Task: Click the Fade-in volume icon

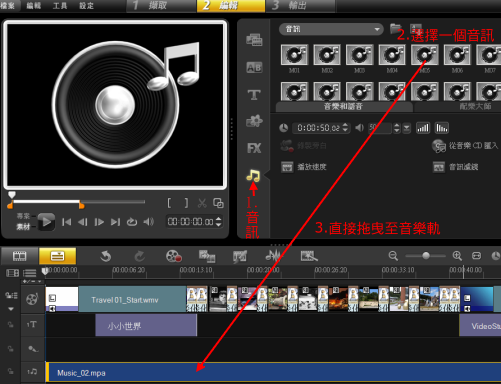Action: click(x=423, y=128)
